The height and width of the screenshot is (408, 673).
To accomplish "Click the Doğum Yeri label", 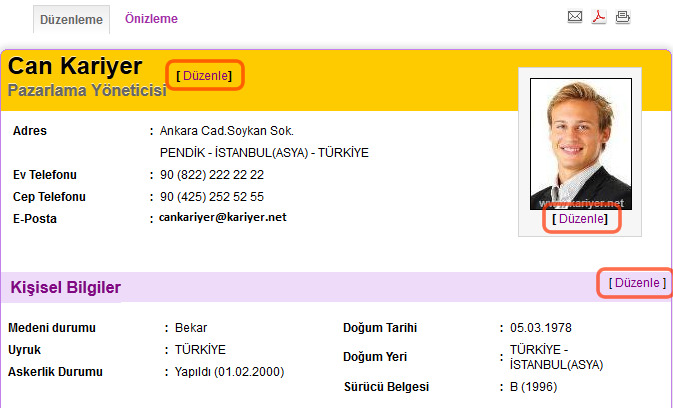I will (375, 357).
